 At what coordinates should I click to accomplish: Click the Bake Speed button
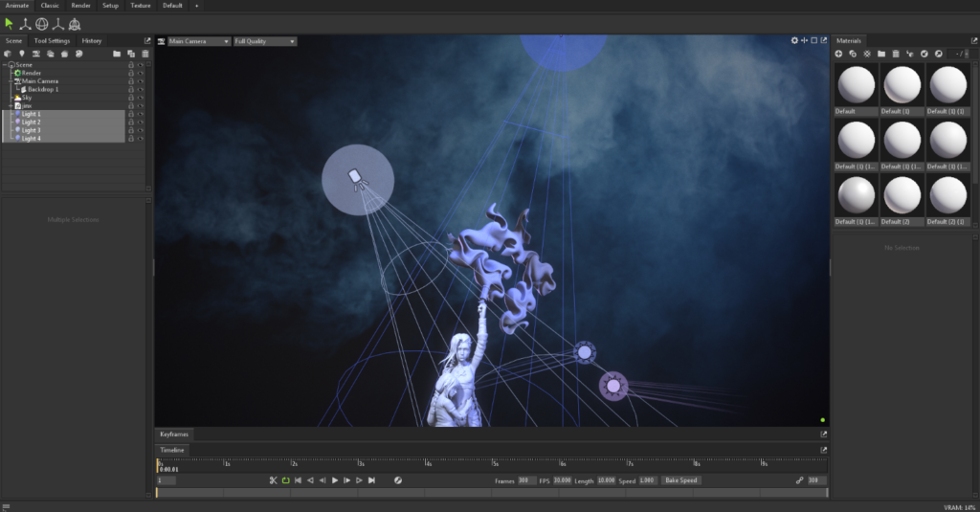680,480
